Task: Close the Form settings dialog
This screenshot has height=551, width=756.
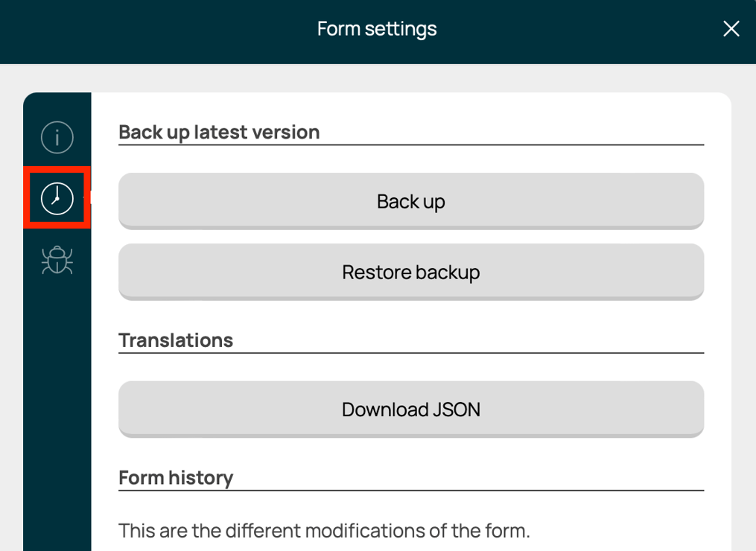Action: (x=731, y=29)
